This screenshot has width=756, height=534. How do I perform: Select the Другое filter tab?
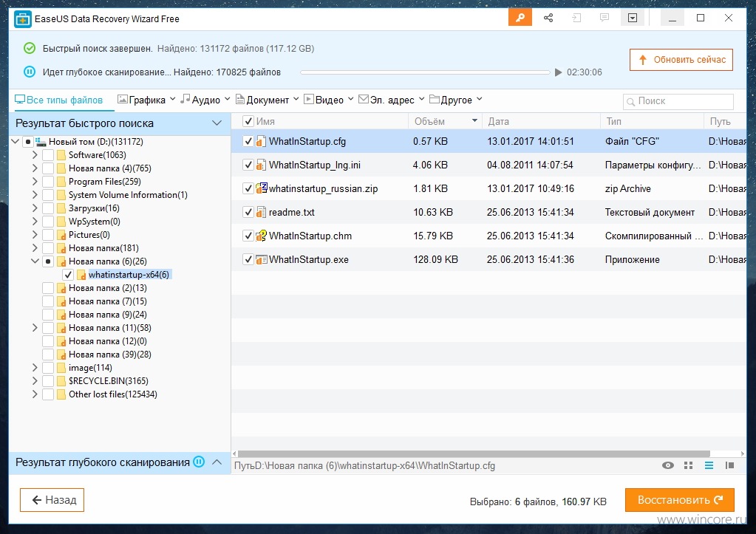click(451, 100)
